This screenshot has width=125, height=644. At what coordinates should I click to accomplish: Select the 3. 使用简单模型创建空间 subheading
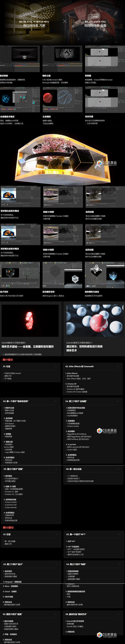[x=75, y=591]
